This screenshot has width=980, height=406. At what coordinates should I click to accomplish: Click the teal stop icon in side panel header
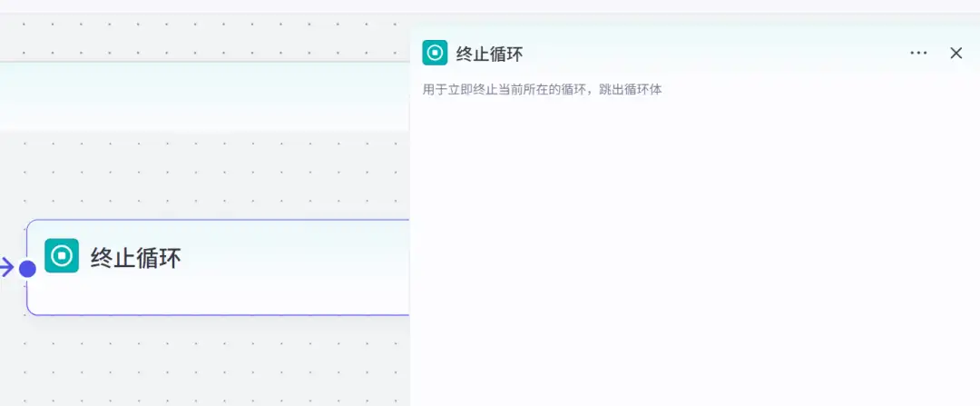point(435,53)
